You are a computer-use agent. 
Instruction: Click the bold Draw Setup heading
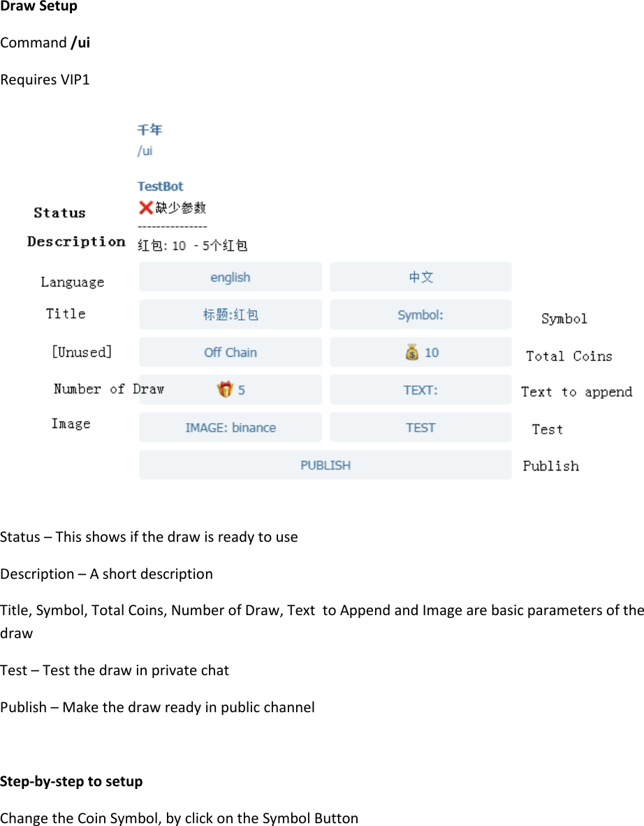click(38, 6)
